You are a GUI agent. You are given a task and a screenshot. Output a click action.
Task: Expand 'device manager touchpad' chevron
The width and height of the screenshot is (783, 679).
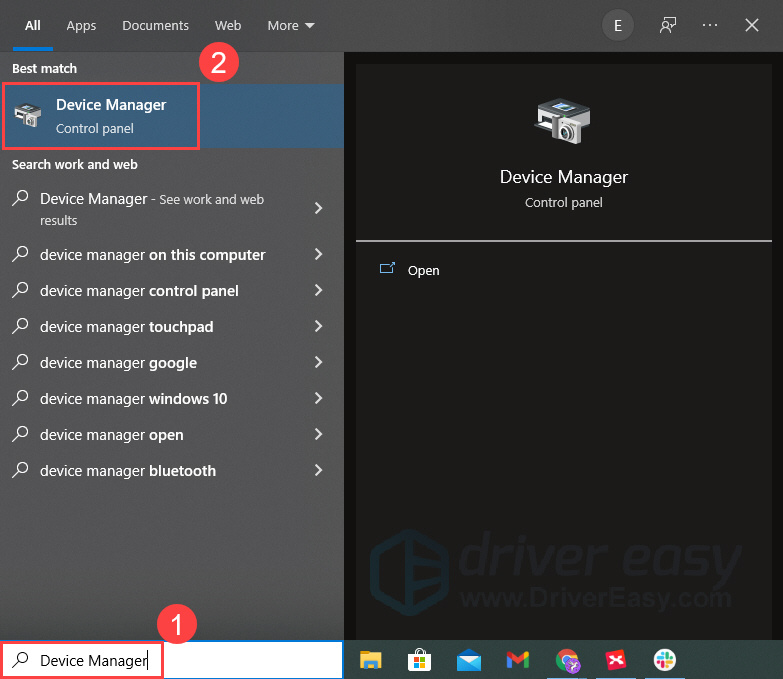(318, 327)
